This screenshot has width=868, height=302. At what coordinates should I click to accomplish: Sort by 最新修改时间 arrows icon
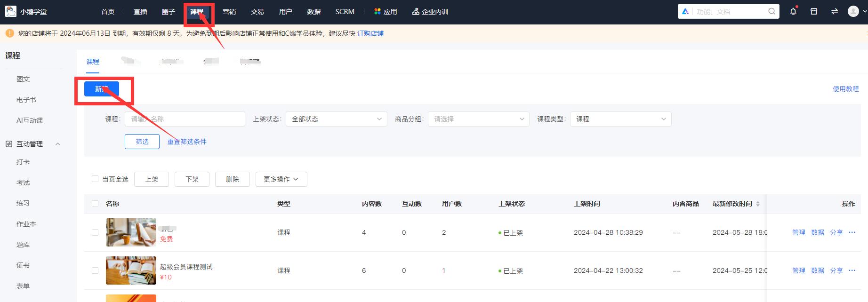click(x=758, y=204)
